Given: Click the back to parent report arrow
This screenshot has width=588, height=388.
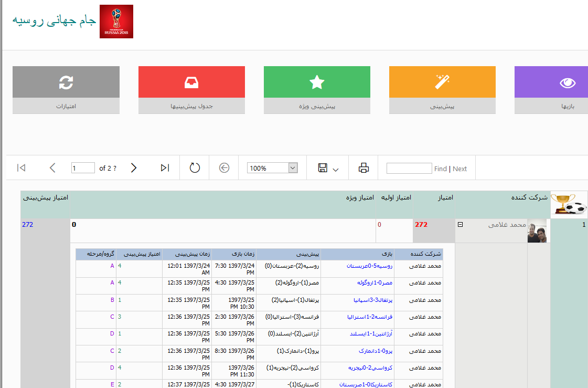Looking at the screenshot, I should point(224,168).
